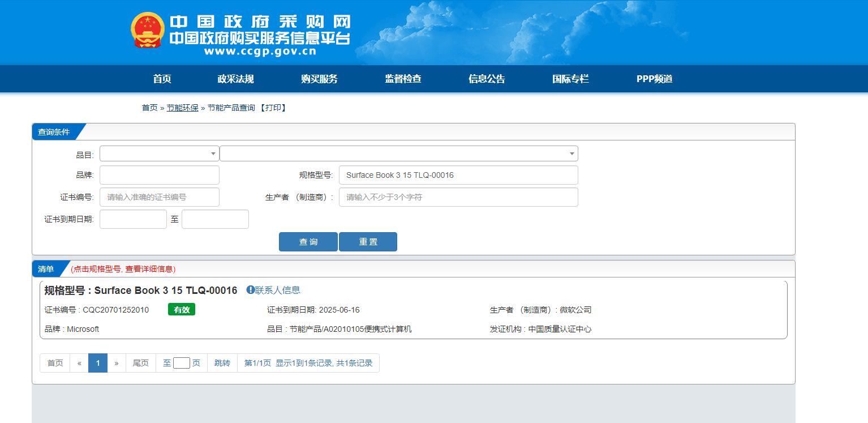Click the 首页 breadcrumb link

(149, 108)
